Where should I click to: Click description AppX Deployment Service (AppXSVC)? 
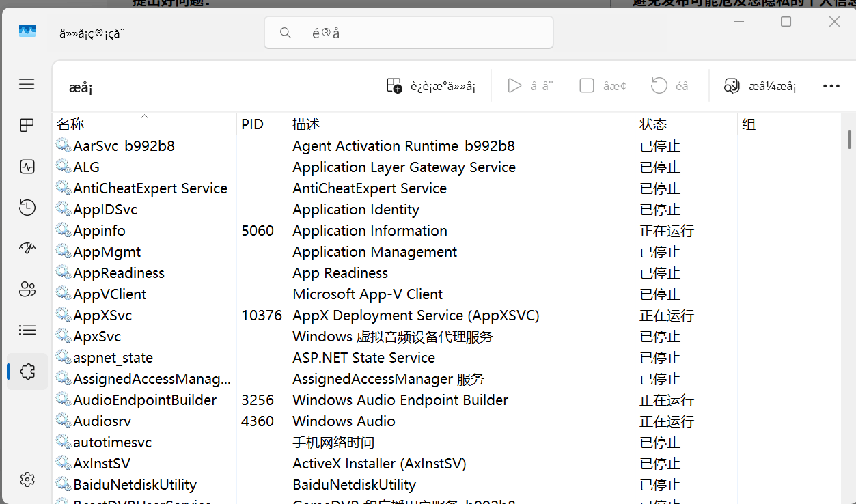(x=416, y=316)
